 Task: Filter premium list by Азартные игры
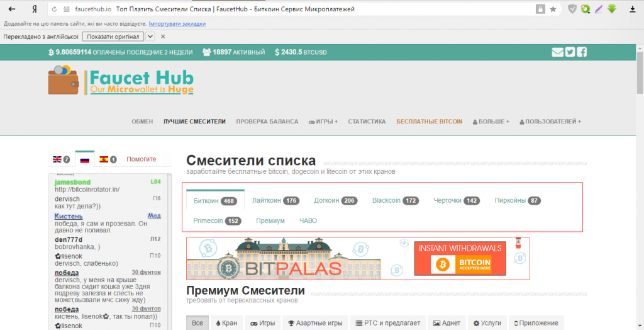[x=315, y=323]
